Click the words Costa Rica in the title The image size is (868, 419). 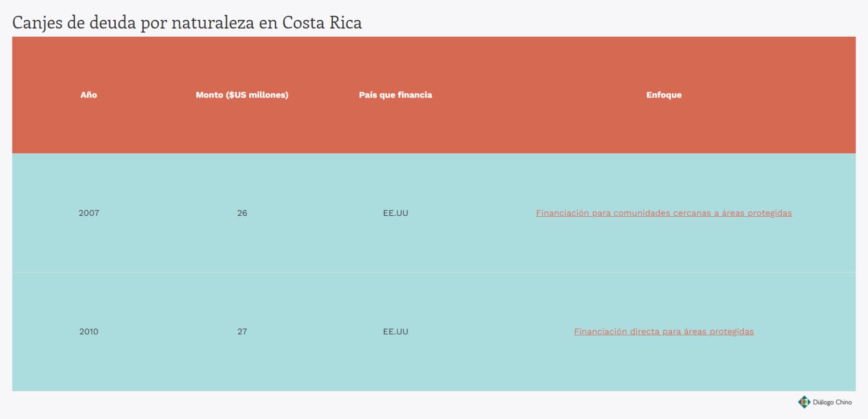pyautogui.click(x=322, y=23)
